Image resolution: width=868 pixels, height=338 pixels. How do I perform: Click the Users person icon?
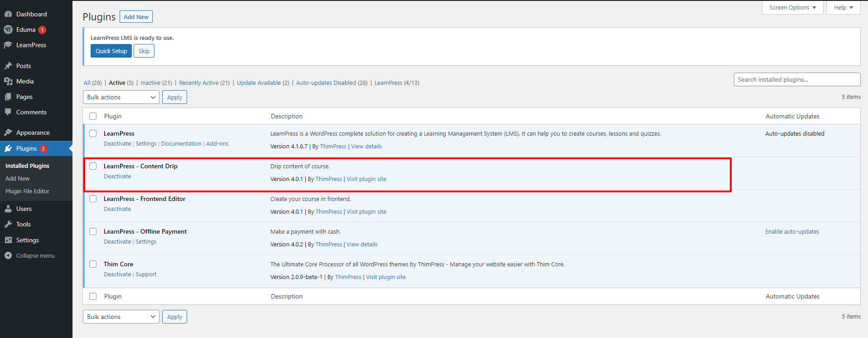point(8,209)
